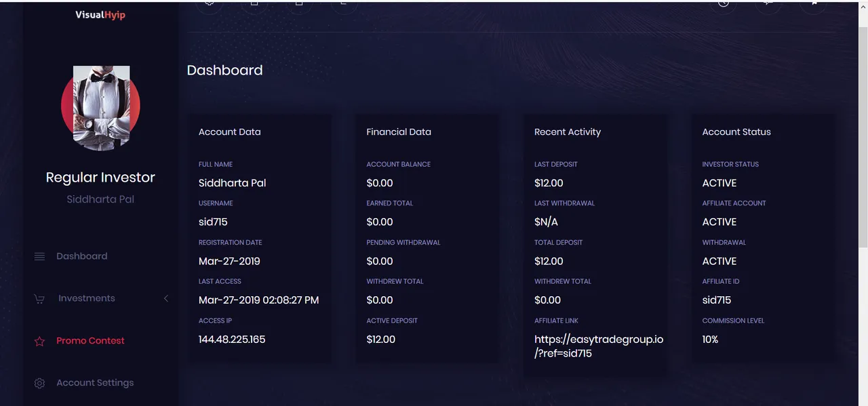Expand the Investments submenu chevron
868x406 pixels.
coord(166,298)
